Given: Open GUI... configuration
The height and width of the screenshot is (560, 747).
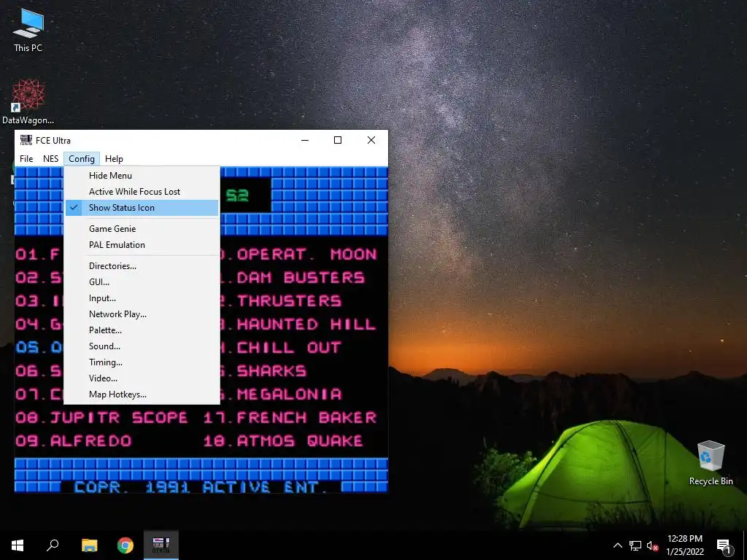Looking at the screenshot, I should pos(142,282).
